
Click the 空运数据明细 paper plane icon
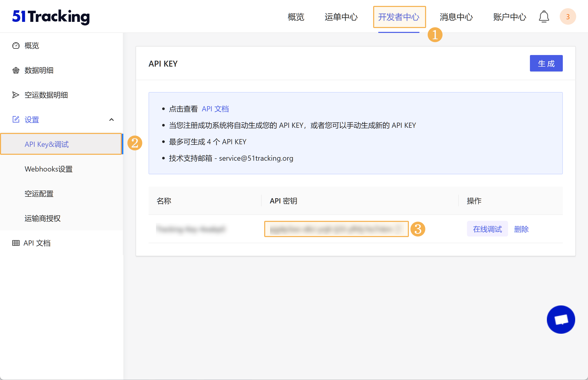(x=16, y=95)
